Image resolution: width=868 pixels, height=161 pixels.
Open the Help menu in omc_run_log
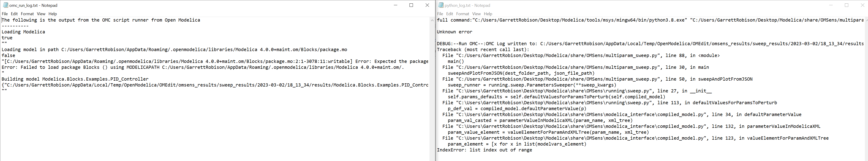(x=53, y=13)
